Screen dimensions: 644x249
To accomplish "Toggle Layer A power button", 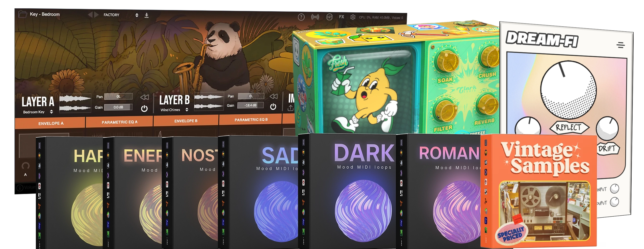I will pos(144,108).
